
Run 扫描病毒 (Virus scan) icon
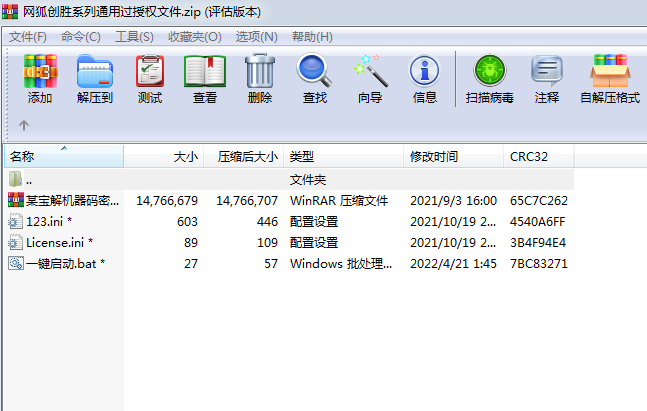pos(490,78)
